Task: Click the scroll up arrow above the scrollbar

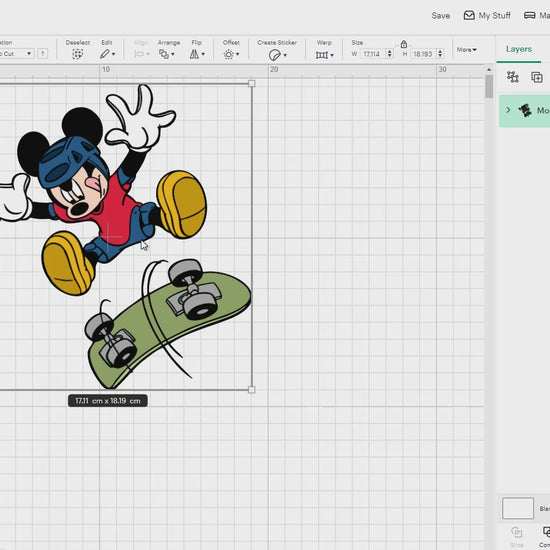Action: point(489,70)
